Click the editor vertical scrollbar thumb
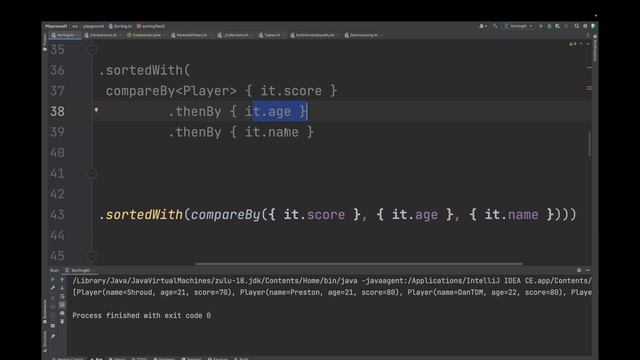This screenshot has height=360, width=640. pos(589,143)
